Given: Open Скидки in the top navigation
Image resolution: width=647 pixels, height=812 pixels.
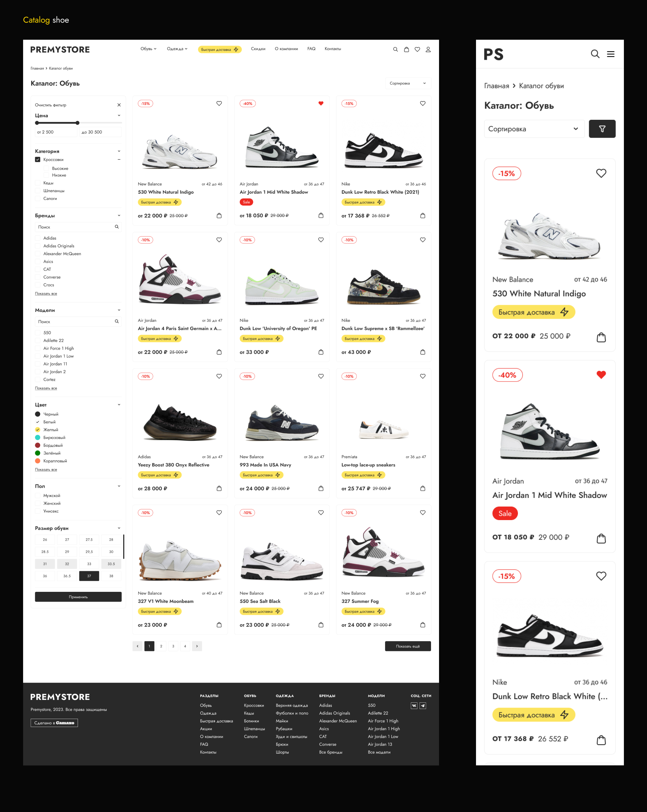Looking at the screenshot, I should point(258,49).
